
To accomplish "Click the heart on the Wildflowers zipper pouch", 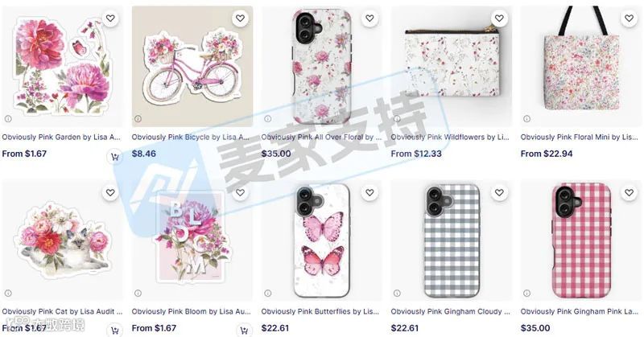I will tap(499, 18).
